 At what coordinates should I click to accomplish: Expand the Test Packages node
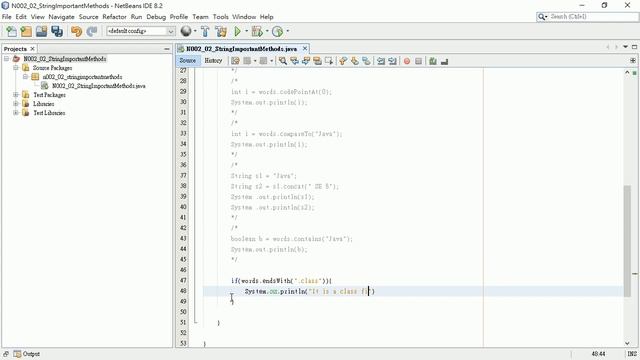pyautogui.click(x=16, y=95)
